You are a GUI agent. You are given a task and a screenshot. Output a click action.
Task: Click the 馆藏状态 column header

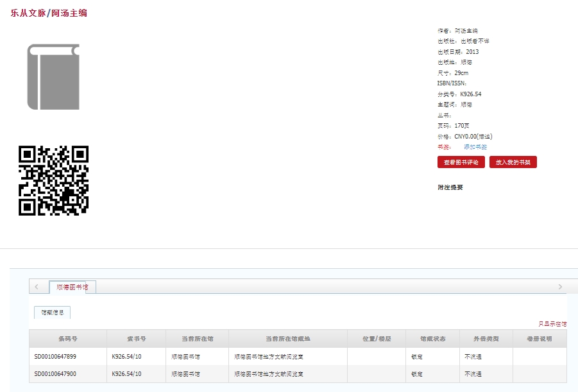[432, 339]
